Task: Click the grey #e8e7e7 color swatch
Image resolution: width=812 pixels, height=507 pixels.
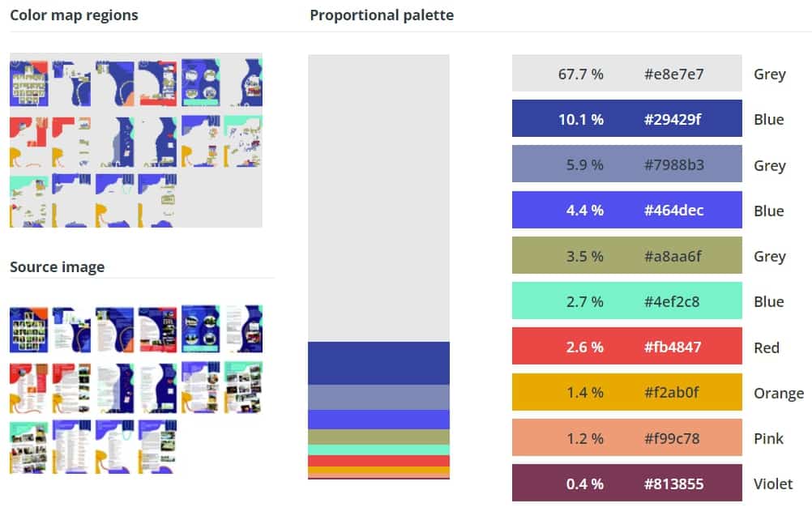Action: pos(626,74)
